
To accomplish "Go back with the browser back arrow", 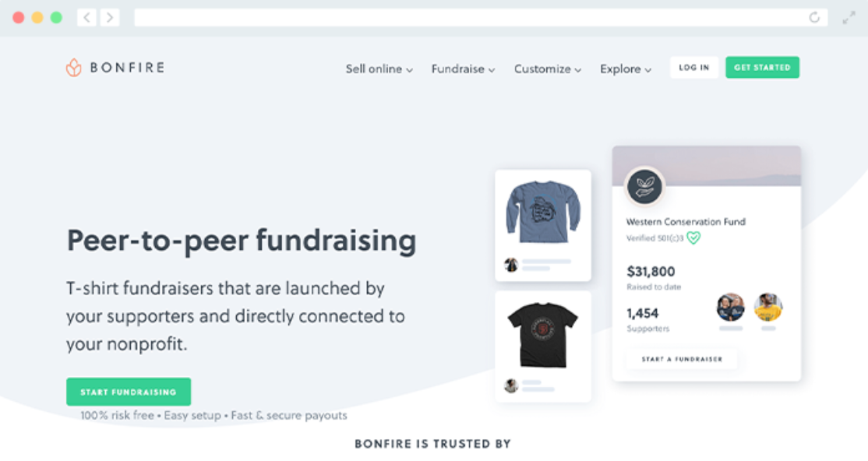I will tap(87, 18).
